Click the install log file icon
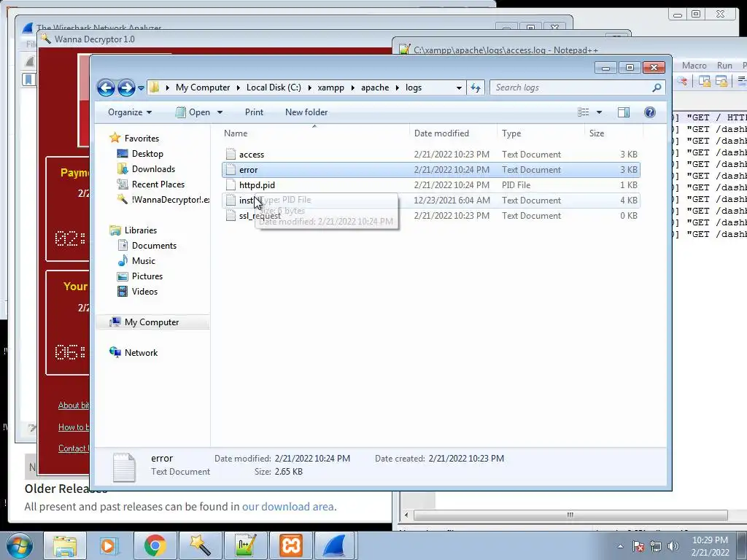 pyautogui.click(x=231, y=201)
